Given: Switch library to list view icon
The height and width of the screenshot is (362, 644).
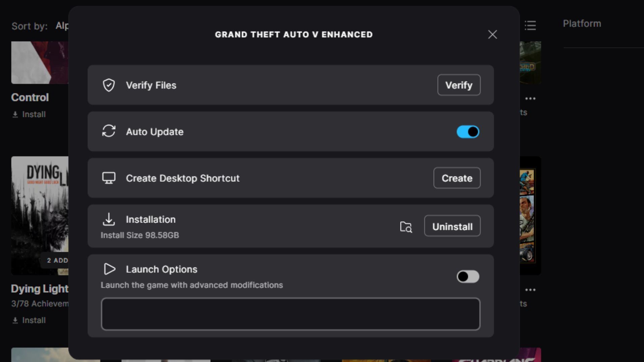Looking at the screenshot, I should [x=530, y=25].
